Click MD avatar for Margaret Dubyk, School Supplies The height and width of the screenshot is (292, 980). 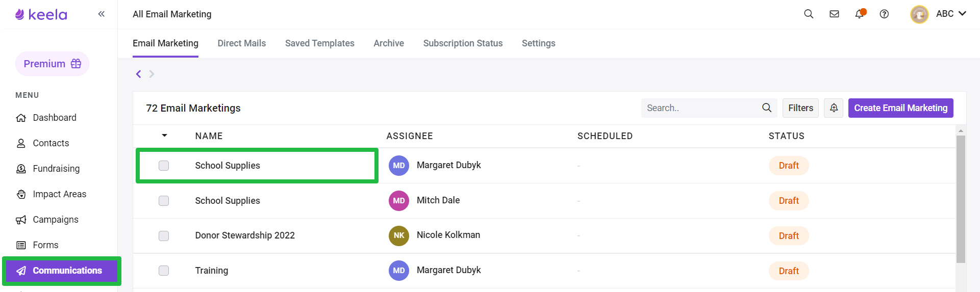[399, 166]
